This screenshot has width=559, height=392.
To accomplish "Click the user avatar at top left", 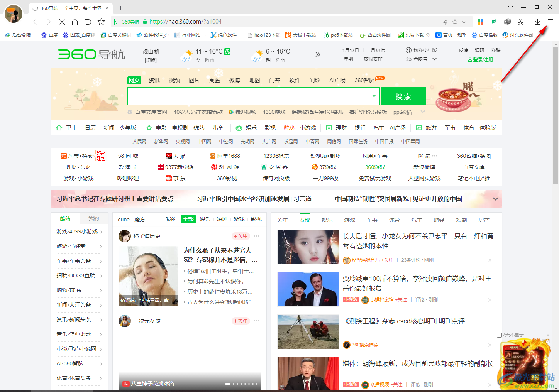I will (x=14, y=14).
